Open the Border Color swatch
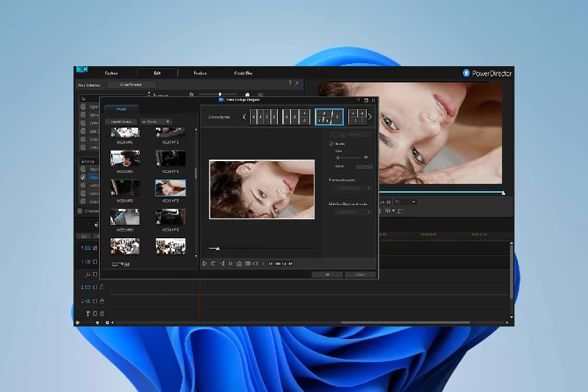The image size is (588, 392). [x=364, y=167]
